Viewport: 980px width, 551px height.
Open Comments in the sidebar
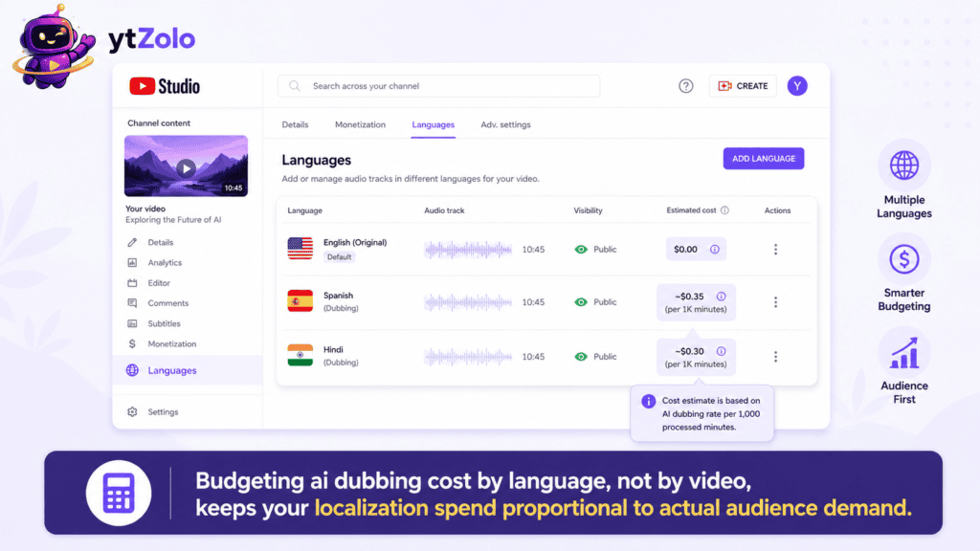[x=168, y=303]
